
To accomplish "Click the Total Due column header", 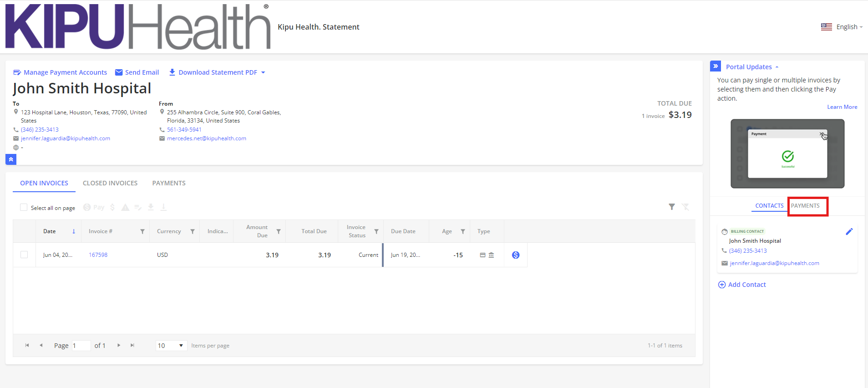I will coord(314,231).
